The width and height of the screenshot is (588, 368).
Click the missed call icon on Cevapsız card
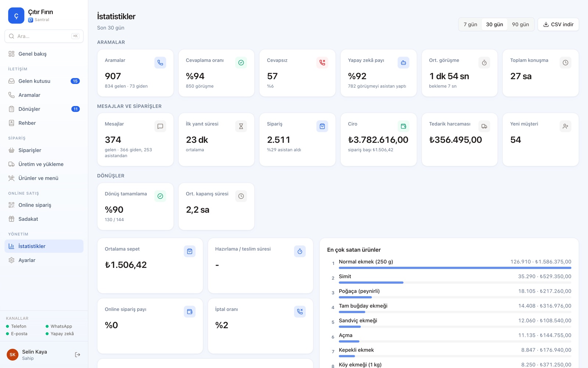point(322,63)
